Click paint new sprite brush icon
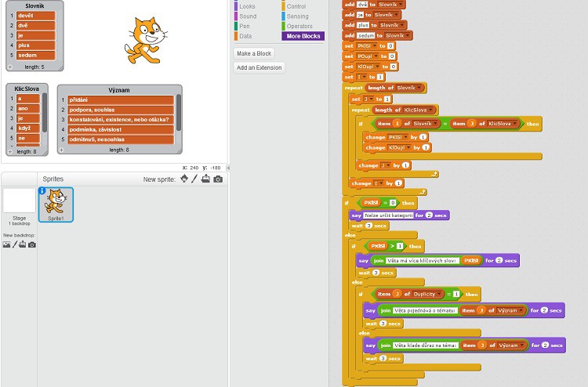 click(x=194, y=179)
